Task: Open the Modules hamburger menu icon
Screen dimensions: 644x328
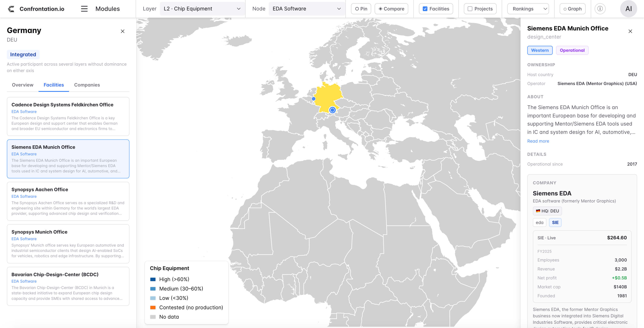Action: point(84,9)
